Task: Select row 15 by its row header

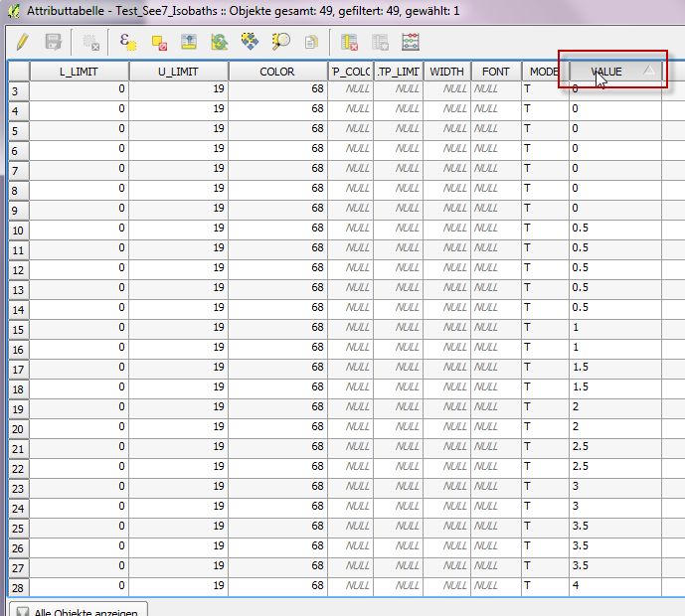Action: (x=19, y=328)
